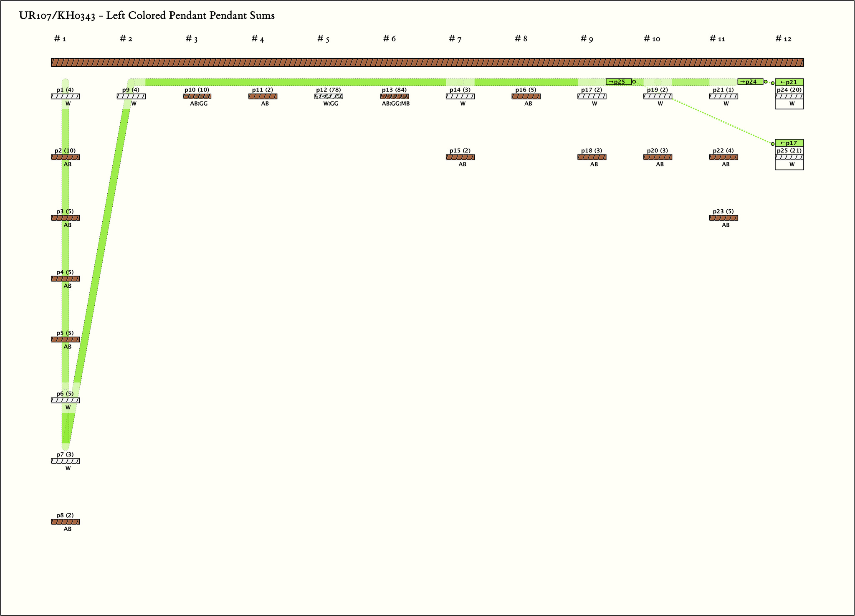Select the white p1 (4) pendant bar
855x616 pixels.
66,96
